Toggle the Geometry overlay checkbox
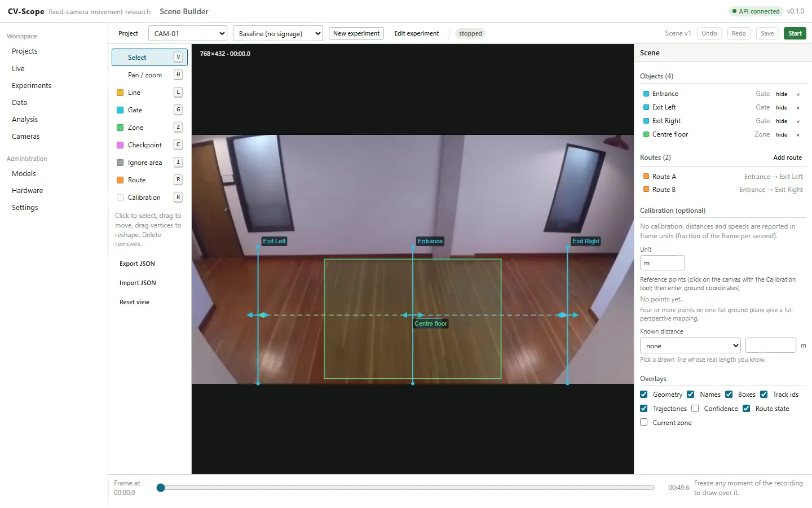Screen dimensions: 812x508 point(644,395)
